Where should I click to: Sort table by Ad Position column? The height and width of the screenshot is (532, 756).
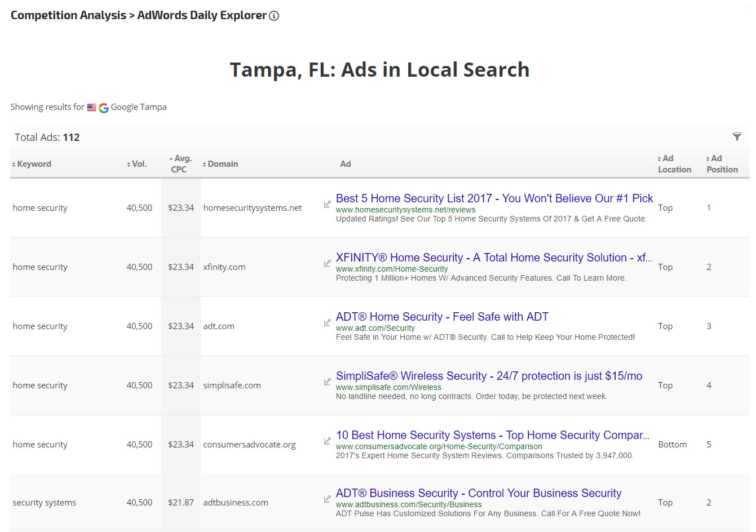(721, 164)
